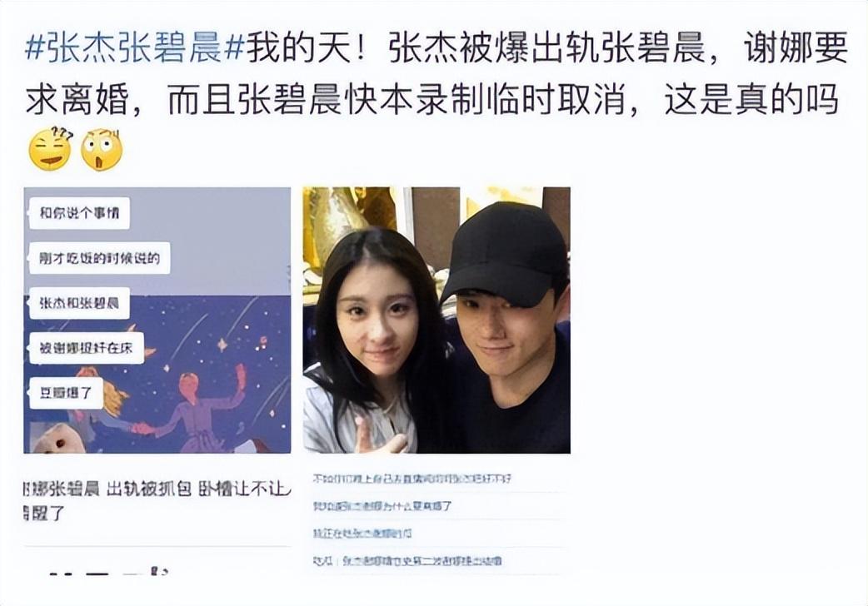
Task: Open the first blurry result line starting 不如
Action: (x=412, y=479)
